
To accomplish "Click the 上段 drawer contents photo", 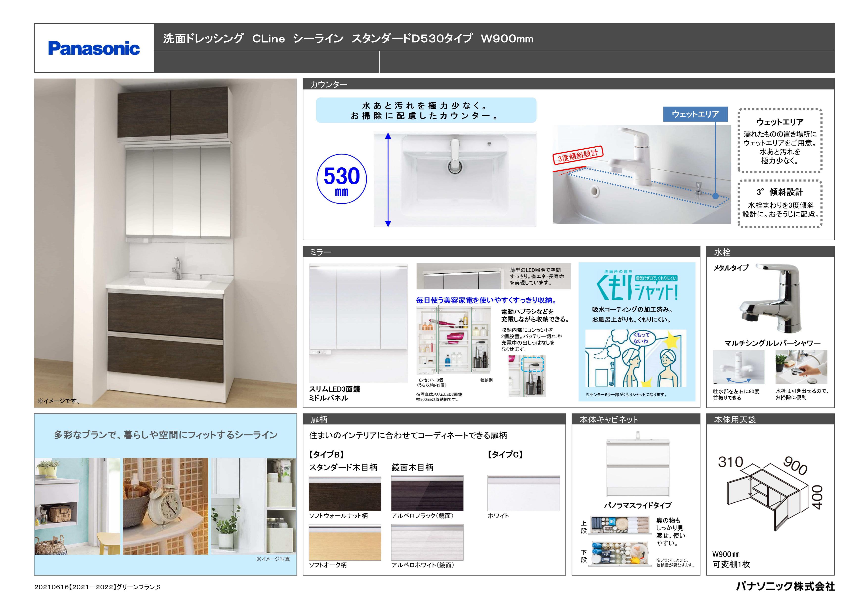I will pos(620,525).
